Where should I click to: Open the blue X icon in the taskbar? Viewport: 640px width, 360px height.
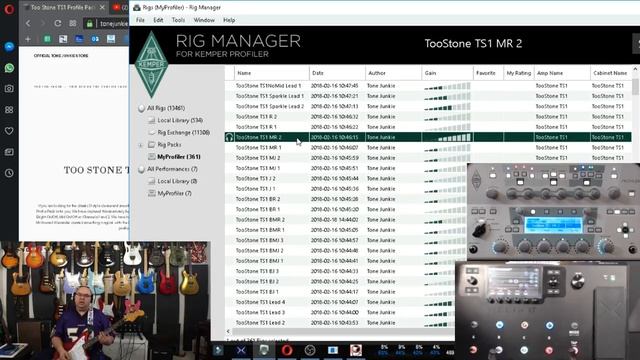click(x=241, y=350)
